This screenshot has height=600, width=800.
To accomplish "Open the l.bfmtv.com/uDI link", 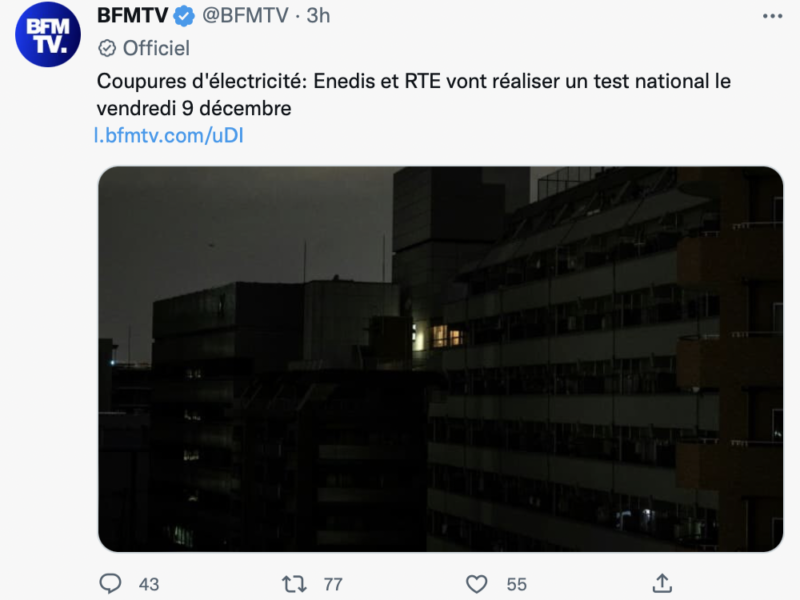I will click(169, 135).
